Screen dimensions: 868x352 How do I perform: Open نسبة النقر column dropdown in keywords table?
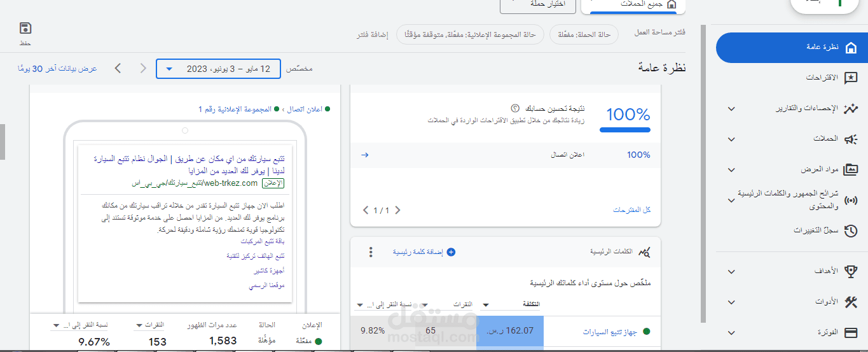click(360, 305)
